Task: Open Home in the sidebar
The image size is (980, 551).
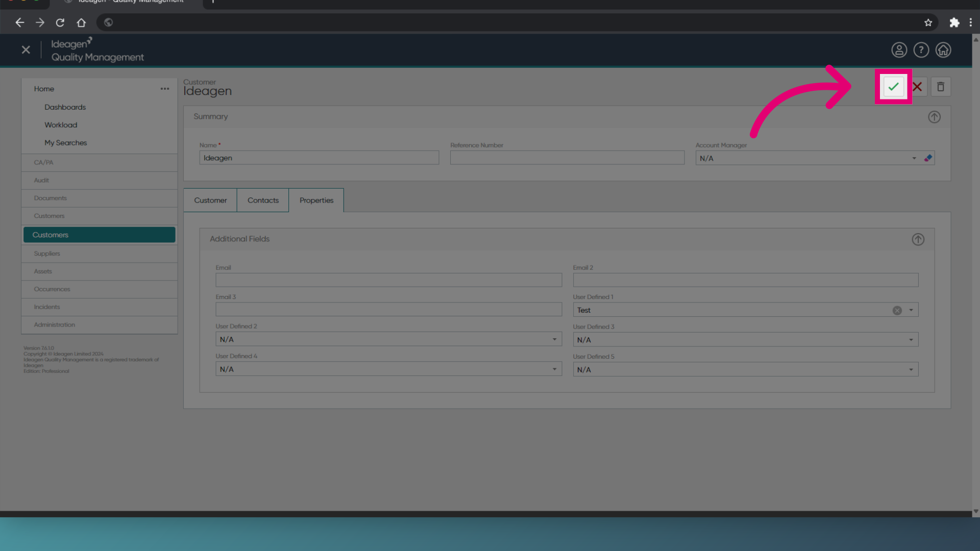Action: [x=44, y=89]
